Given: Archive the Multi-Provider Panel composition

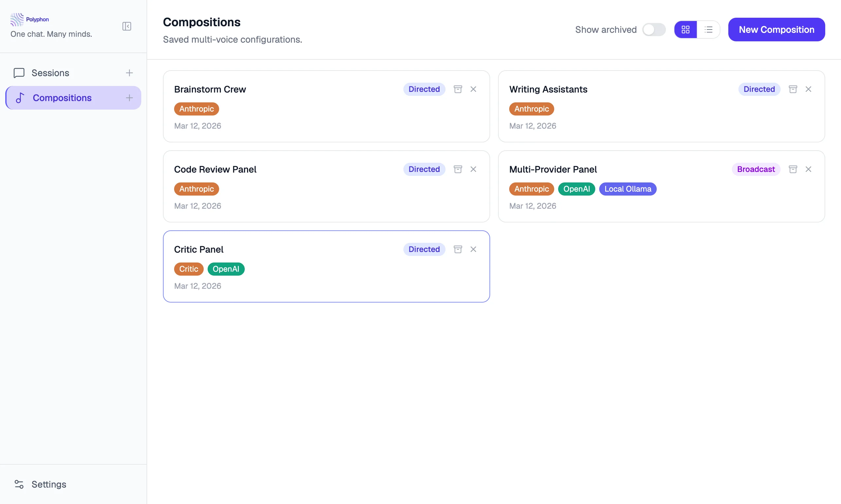Looking at the screenshot, I should 793,169.
